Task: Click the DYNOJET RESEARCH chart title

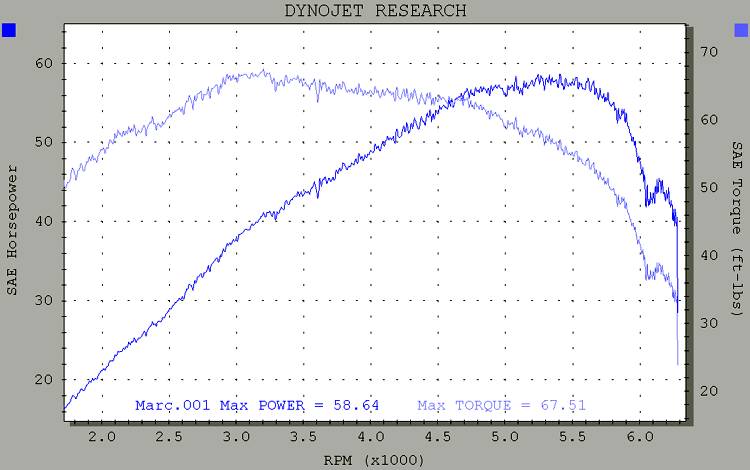Action: 375,11
